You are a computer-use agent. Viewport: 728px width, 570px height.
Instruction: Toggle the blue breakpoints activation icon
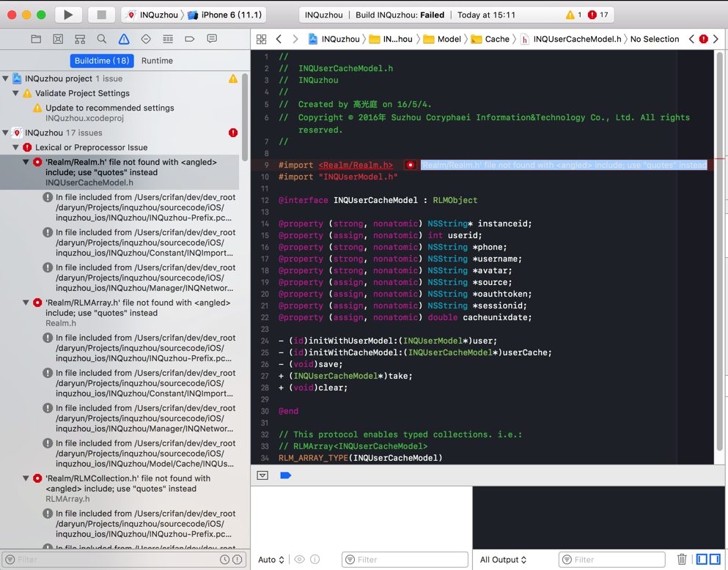point(285,475)
